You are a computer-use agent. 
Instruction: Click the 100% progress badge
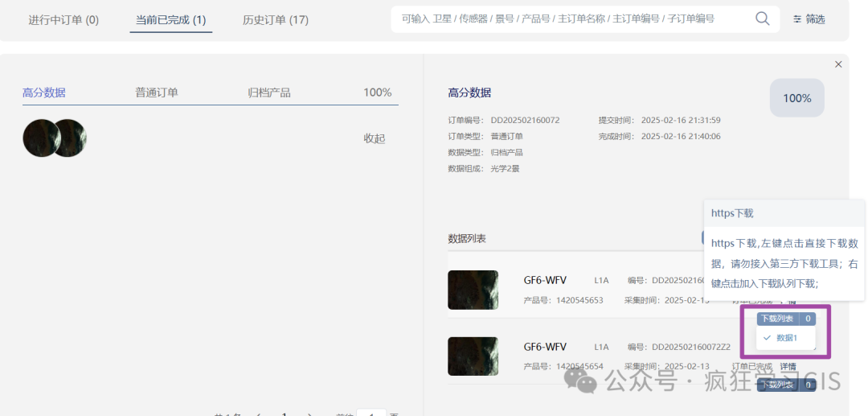[x=796, y=98]
